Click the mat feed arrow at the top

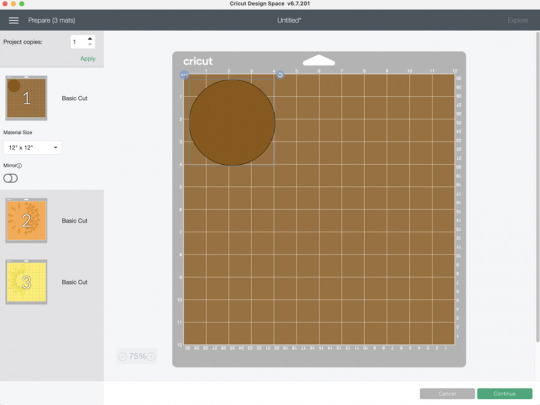[x=319, y=60]
